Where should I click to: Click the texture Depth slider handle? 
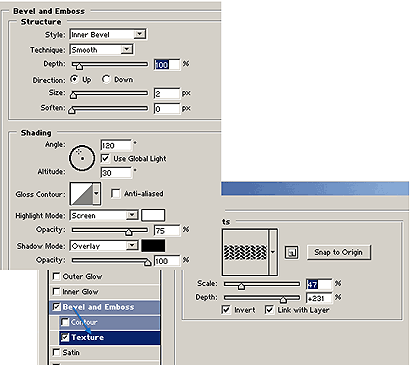click(x=283, y=300)
